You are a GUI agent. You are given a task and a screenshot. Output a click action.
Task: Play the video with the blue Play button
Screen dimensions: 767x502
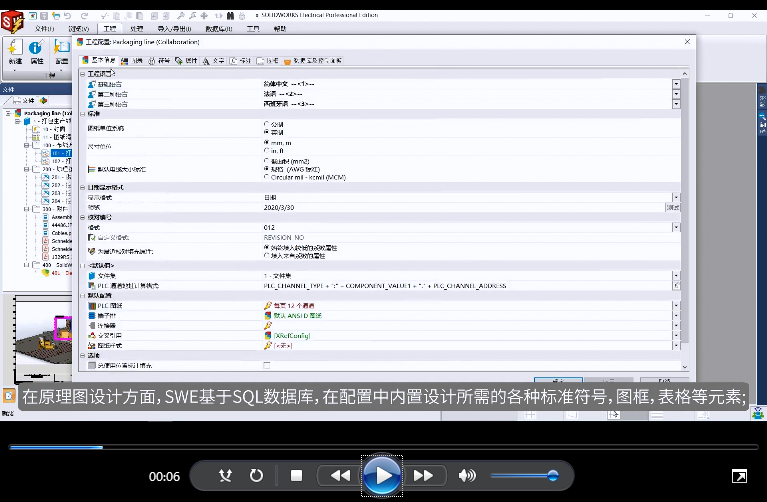pos(382,476)
